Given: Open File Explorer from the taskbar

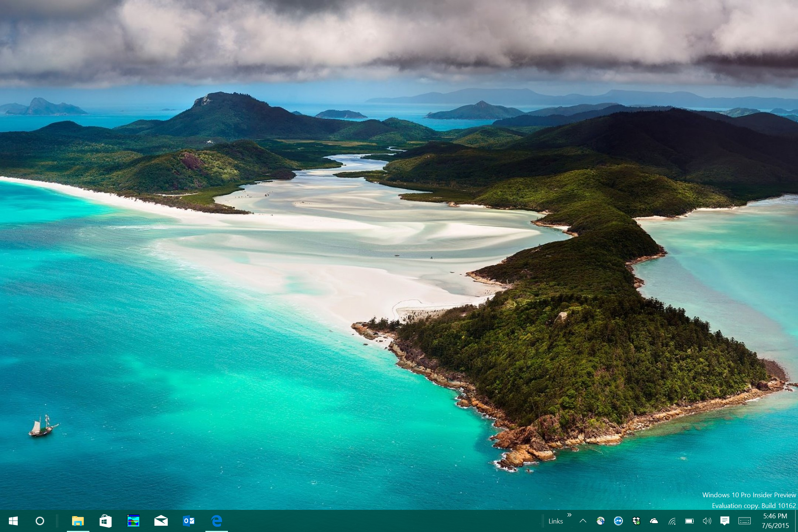Looking at the screenshot, I should point(78,521).
